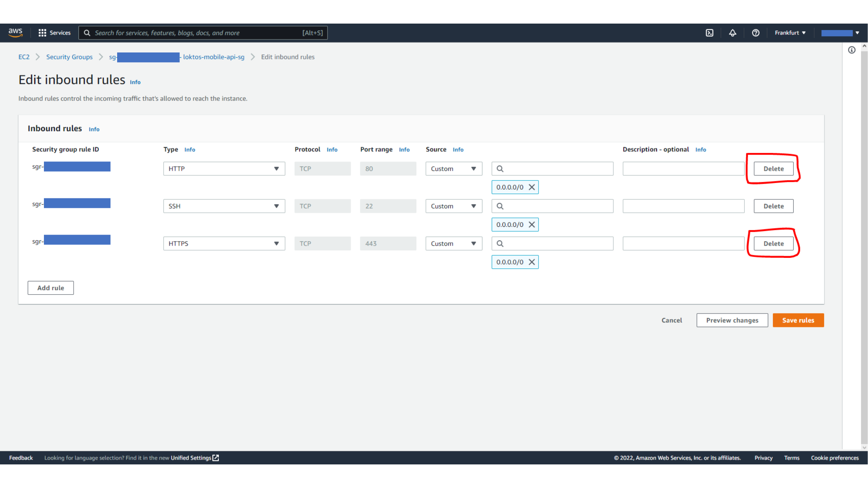Remove 0.0.0.0/0 from the HTTP rule
Screen dimensions: 868x488
pyautogui.click(x=532, y=187)
